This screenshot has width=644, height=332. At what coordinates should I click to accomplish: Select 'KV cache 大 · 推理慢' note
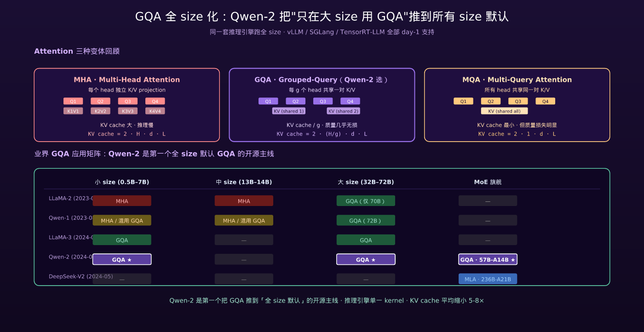127,125
